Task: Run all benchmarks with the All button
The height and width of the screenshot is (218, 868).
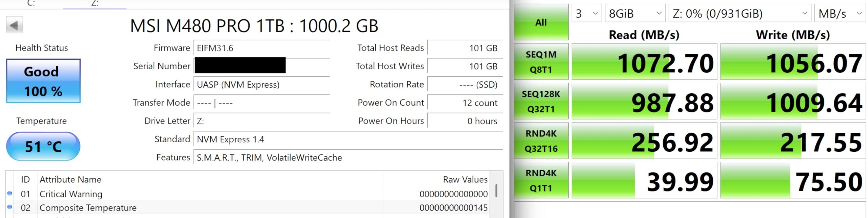Action: 541,22
